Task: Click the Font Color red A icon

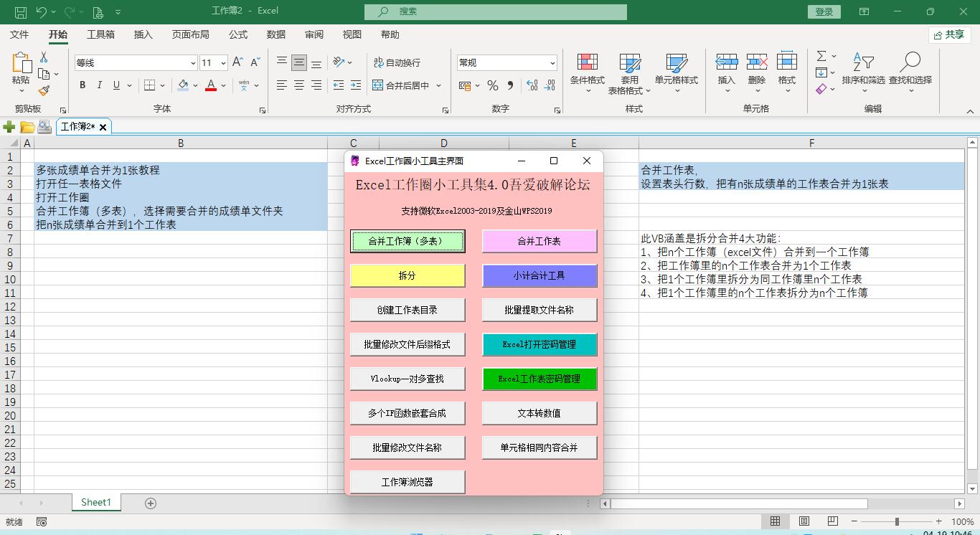Action: pyautogui.click(x=211, y=85)
